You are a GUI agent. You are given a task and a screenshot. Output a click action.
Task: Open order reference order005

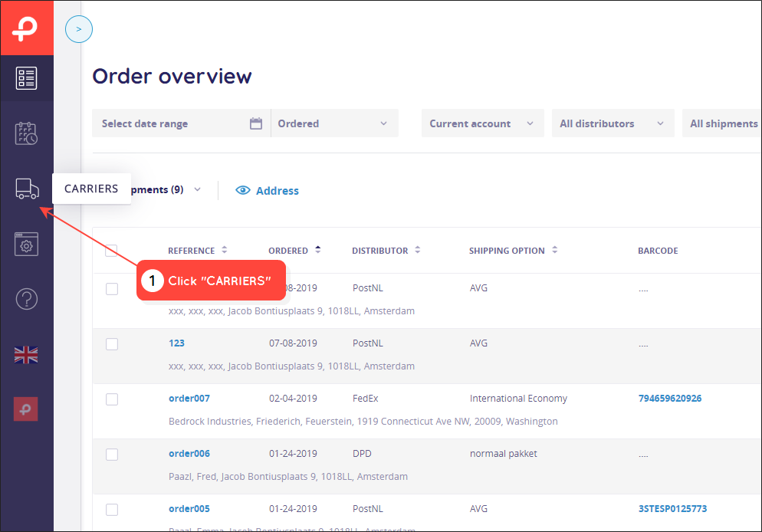click(x=189, y=509)
